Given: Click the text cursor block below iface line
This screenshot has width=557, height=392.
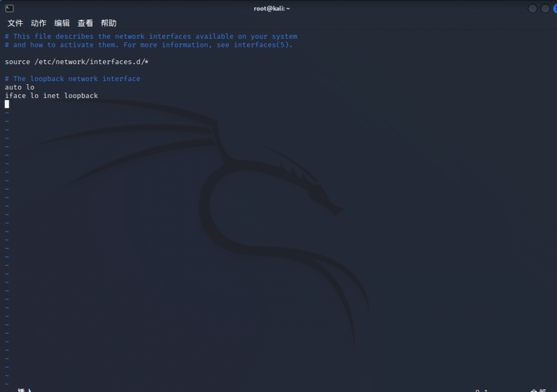Looking at the screenshot, I should [7, 104].
